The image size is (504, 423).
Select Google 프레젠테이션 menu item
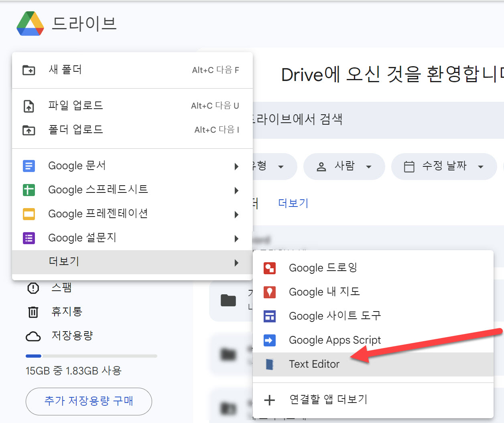132,214
